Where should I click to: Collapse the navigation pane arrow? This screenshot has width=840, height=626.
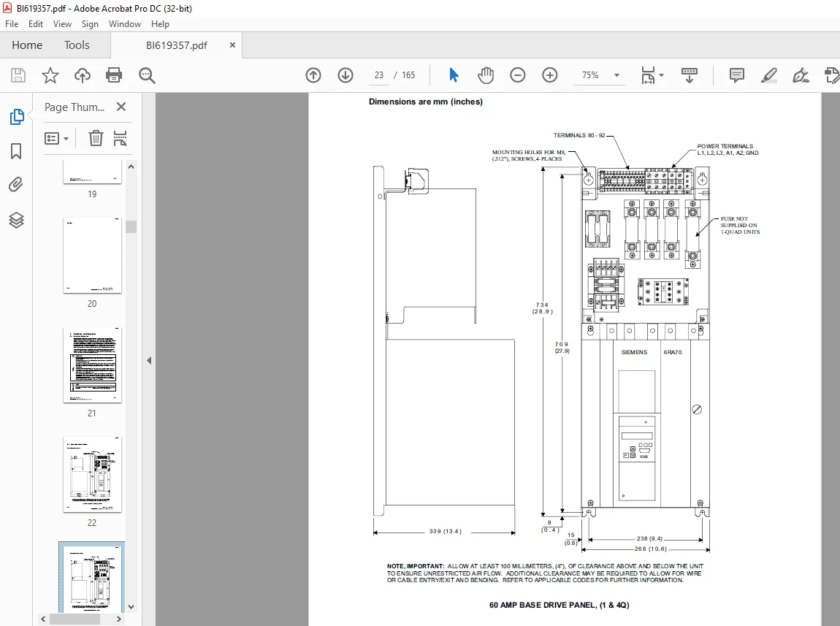149,360
